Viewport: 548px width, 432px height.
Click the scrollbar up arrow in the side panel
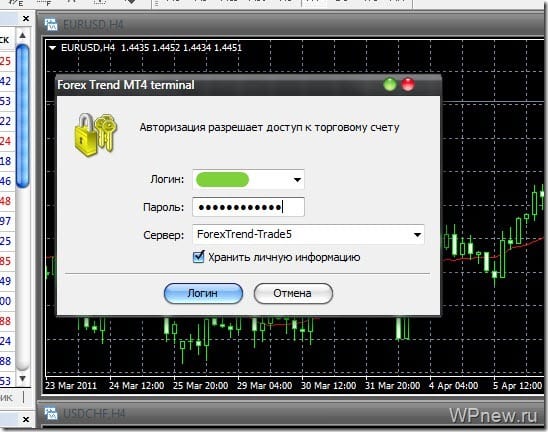click(x=22, y=35)
